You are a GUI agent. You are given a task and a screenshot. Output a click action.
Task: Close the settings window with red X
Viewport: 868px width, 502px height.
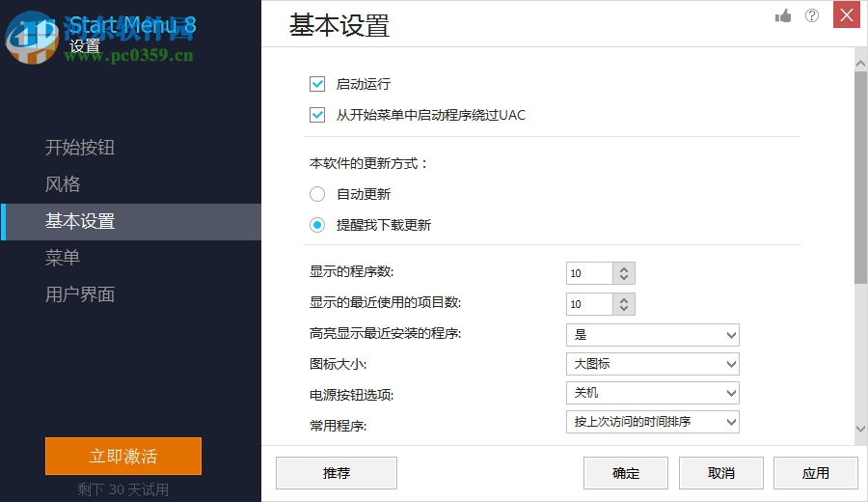coord(847,14)
